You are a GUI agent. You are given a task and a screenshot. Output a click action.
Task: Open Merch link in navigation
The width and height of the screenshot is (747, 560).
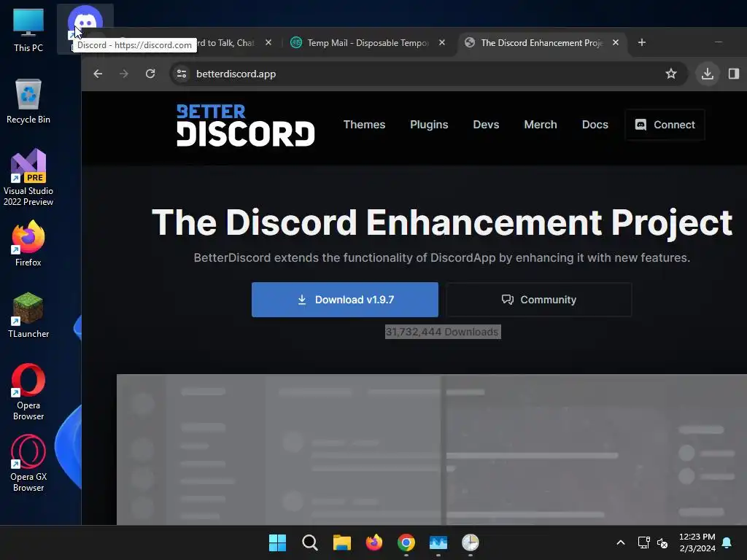tap(541, 125)
